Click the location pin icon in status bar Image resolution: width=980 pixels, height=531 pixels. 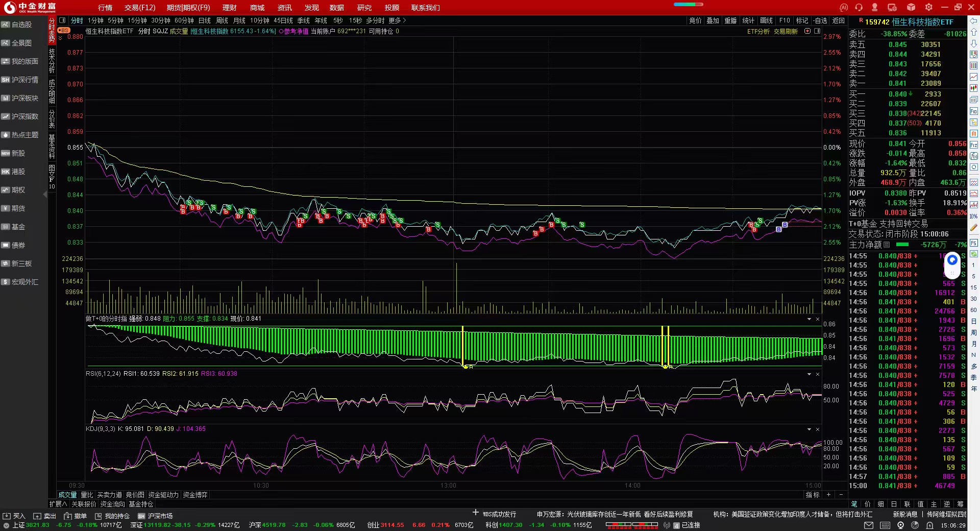[901, 525]
